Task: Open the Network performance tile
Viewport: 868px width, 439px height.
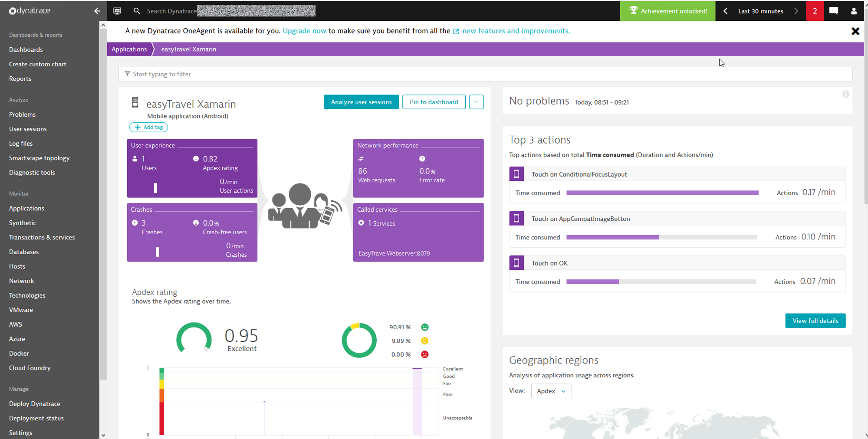Action: (418, 168)
